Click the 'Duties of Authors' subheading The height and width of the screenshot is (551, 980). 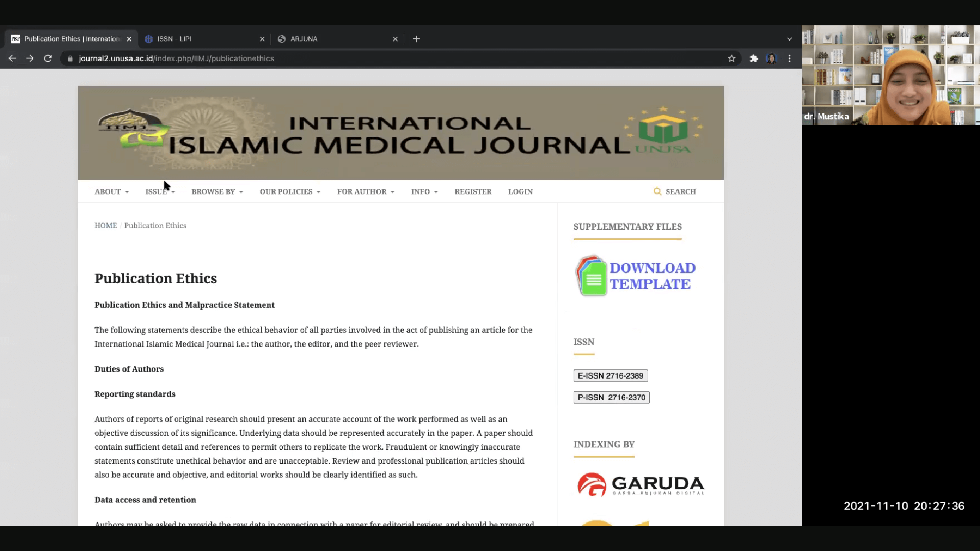(129, 369)
